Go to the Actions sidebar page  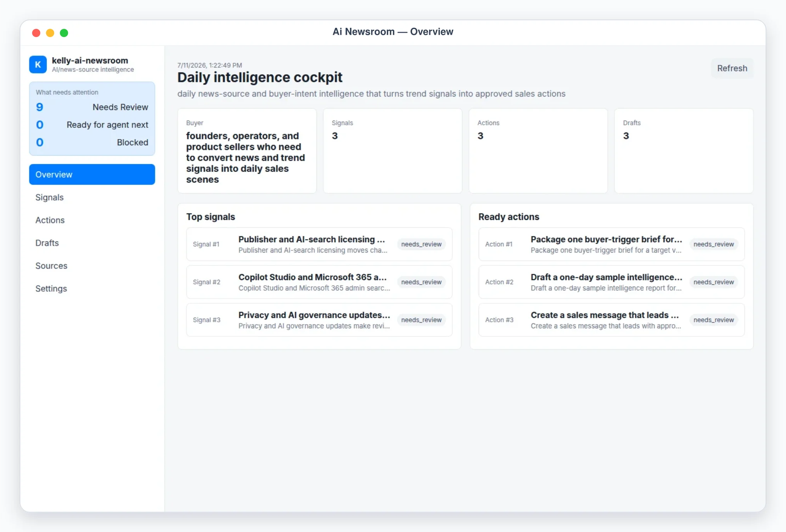click(92, 220)
